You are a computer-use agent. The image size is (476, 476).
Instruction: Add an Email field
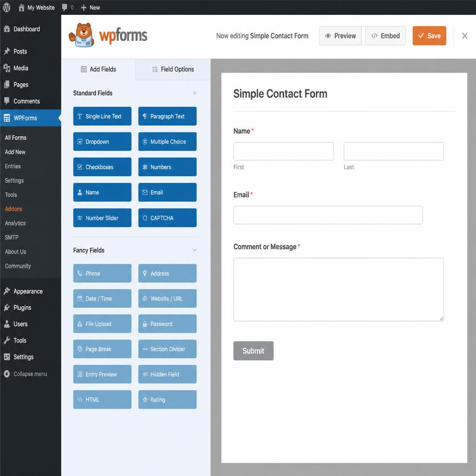(167, 192)
